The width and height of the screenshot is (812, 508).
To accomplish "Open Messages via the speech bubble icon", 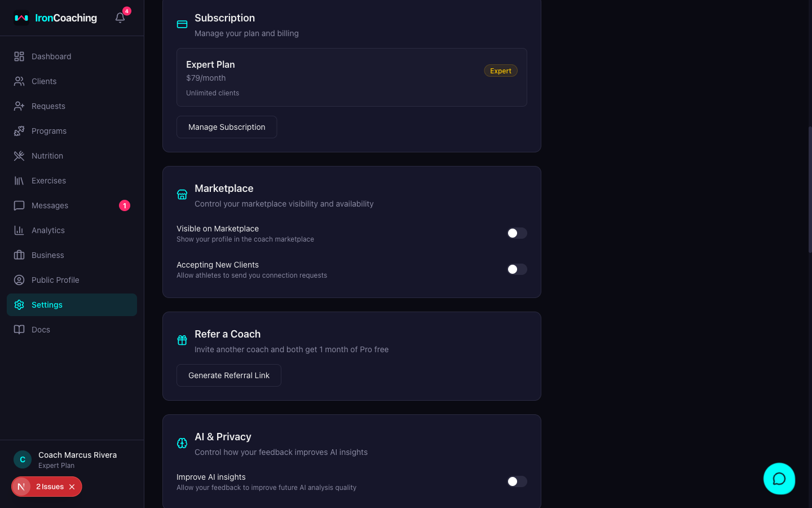I will pyautogui.click(x=19, y=205).
